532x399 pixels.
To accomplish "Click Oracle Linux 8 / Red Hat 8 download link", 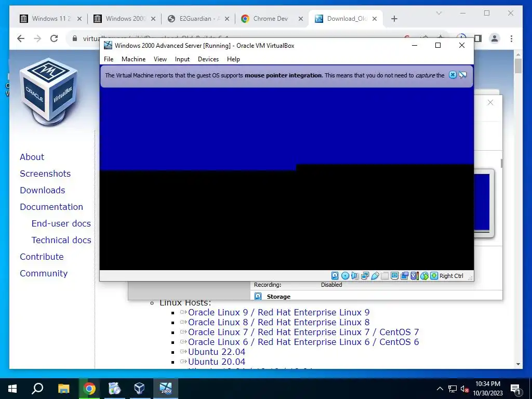I will pyautogui.click(x=279, y=322).
